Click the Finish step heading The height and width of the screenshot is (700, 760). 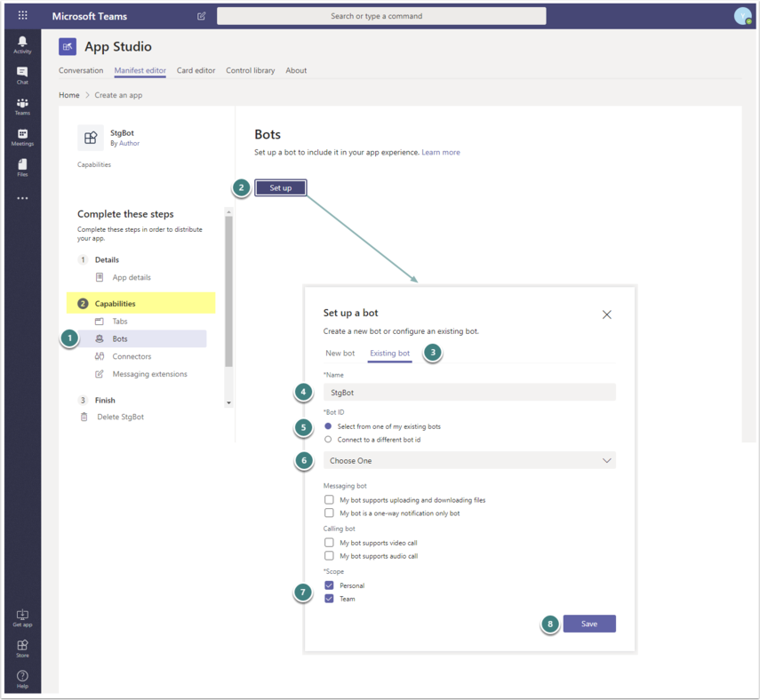click(105, 400)
